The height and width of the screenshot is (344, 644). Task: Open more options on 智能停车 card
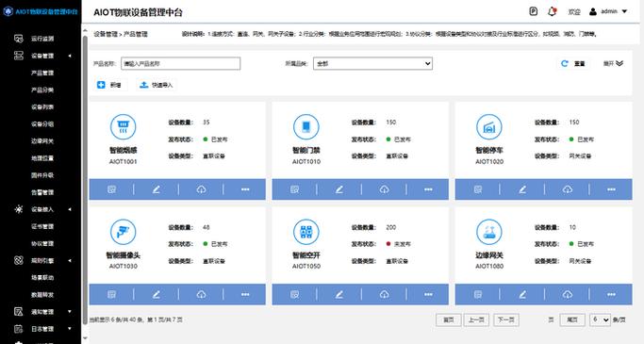(x=612, y=189)
